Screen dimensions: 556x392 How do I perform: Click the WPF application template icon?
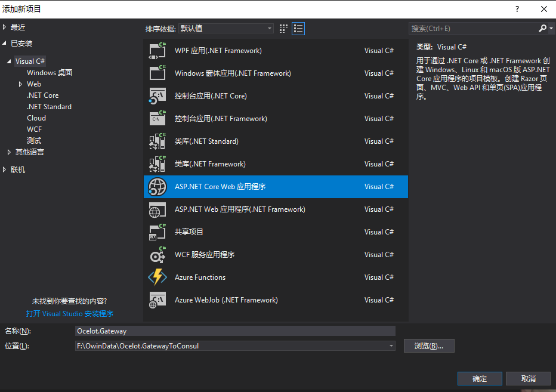click(x=157, y=51)
